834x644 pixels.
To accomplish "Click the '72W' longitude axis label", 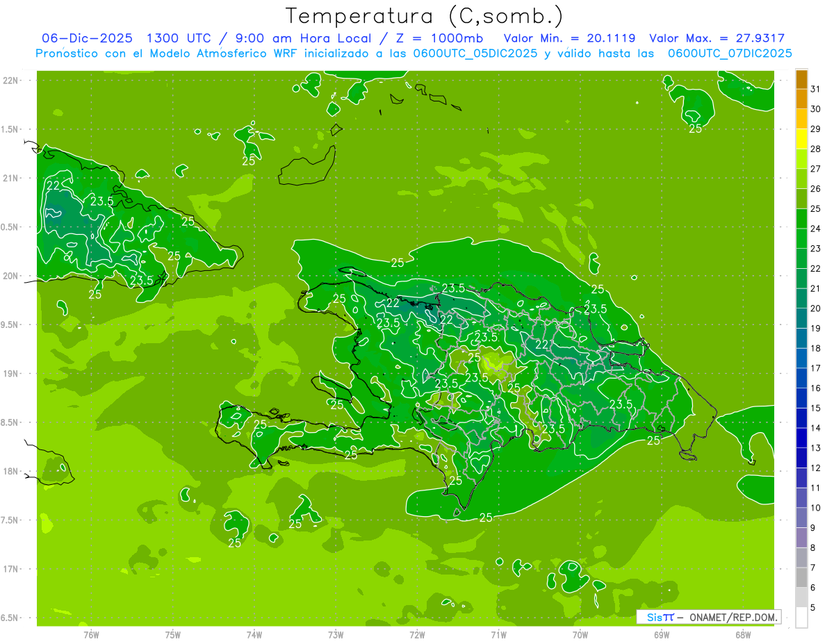I will [417, 634].
